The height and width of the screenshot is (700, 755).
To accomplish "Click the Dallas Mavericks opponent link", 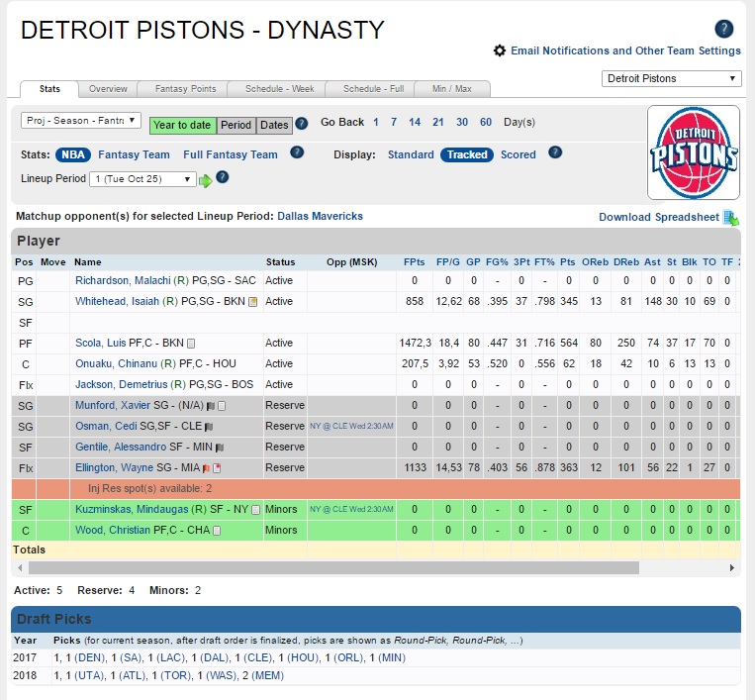I will (x=320, y=216).
